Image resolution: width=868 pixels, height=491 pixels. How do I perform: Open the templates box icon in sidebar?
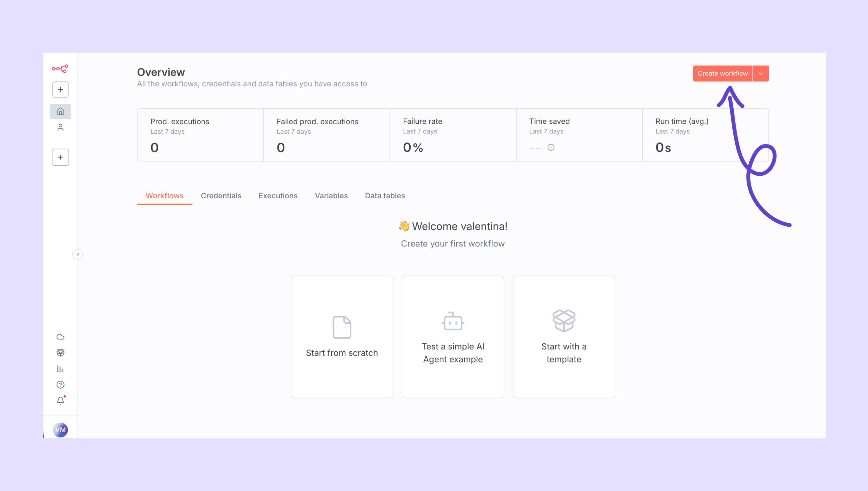60,352
